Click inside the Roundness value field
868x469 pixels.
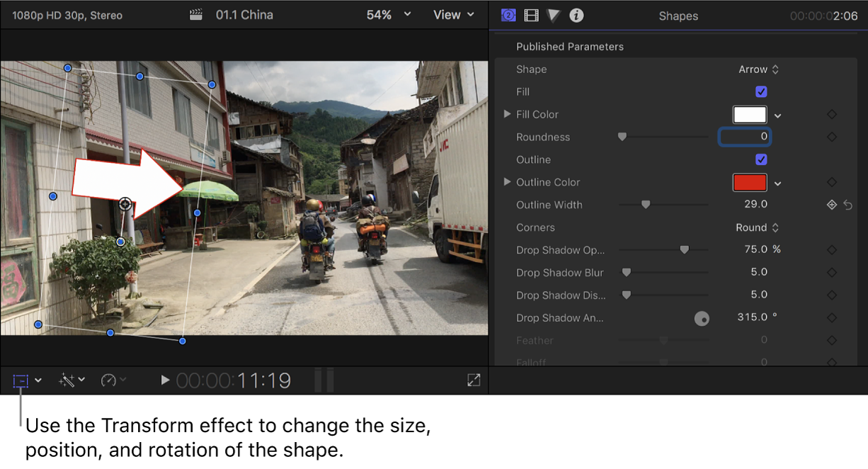(x=745, y=136)
